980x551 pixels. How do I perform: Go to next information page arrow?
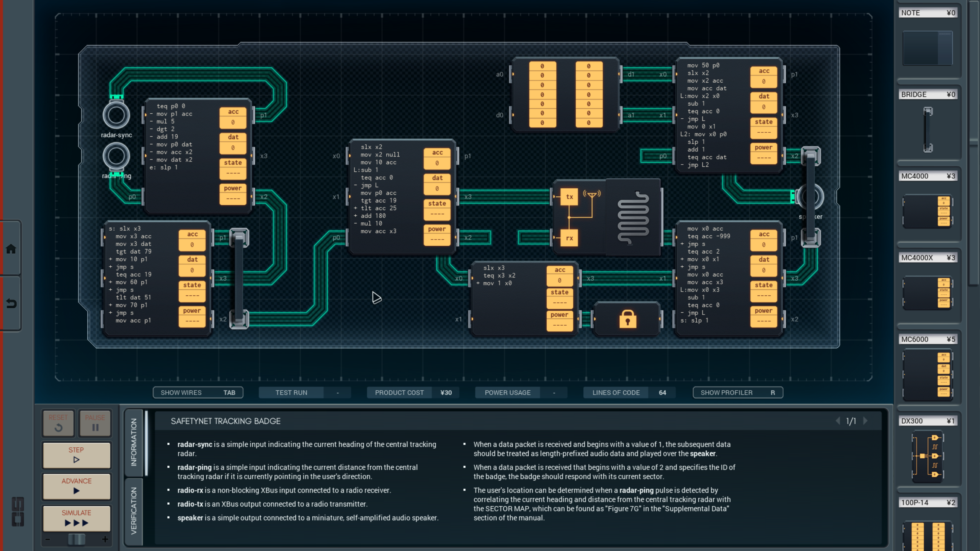[865, 421]
